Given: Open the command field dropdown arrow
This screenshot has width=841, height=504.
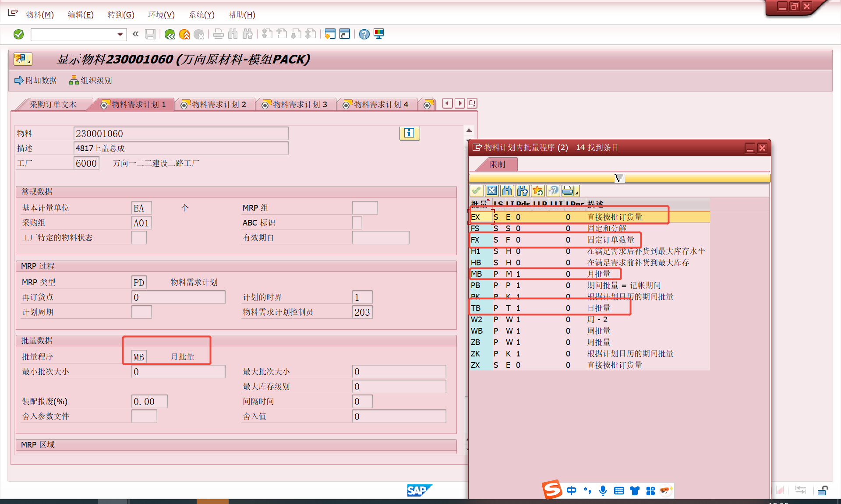Looking at the screenshot, I should click(x=120, y=34).
